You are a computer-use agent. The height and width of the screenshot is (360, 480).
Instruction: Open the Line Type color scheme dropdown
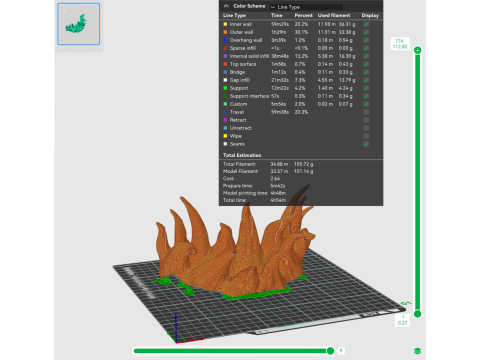pos(306,7)
